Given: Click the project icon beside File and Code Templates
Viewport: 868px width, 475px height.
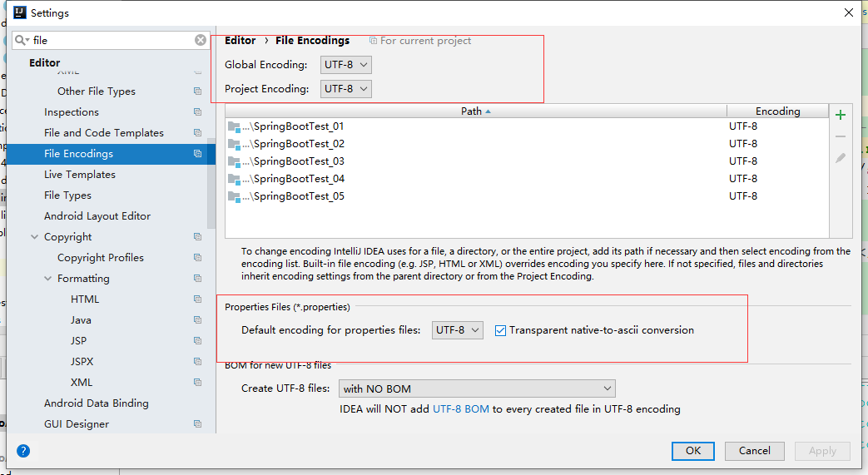Looking at the screenshot, I should pyautogui.click(x=197, y=133).
